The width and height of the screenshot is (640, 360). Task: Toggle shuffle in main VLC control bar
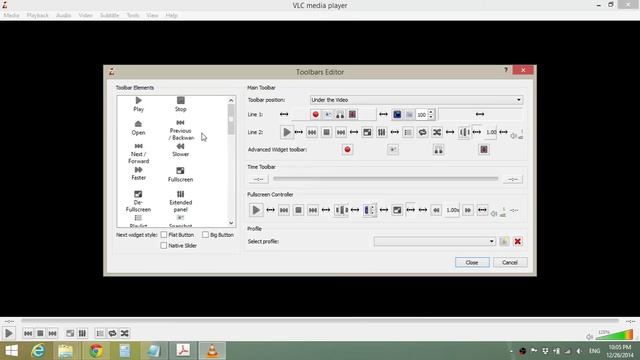coord(124,333)
